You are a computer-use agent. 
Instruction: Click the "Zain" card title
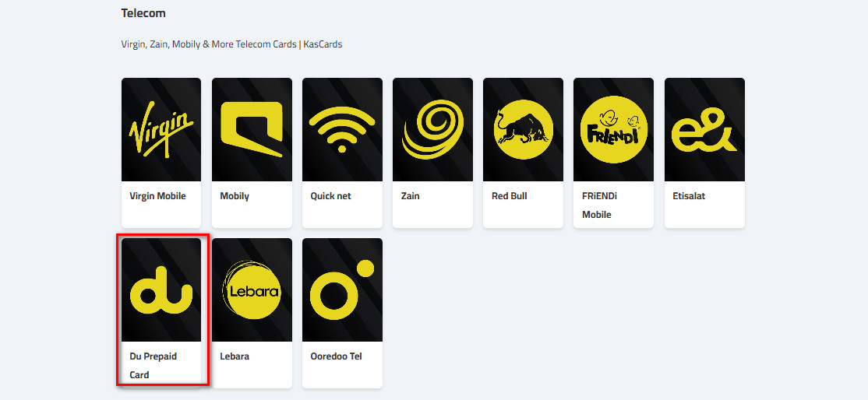coord(410,196)
